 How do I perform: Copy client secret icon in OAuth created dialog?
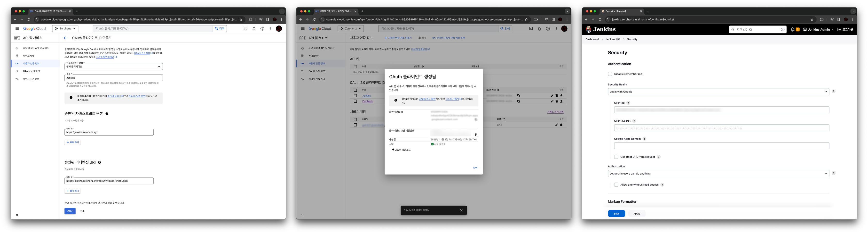click(476, 135)
